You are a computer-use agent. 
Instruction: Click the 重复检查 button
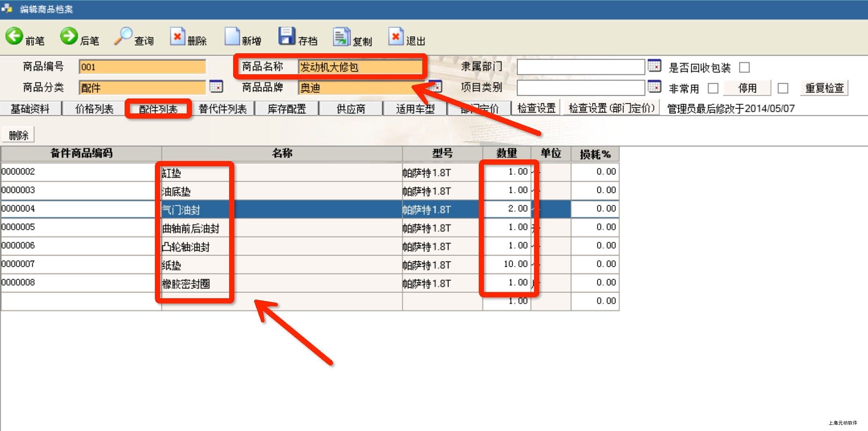tap(824, 88)
